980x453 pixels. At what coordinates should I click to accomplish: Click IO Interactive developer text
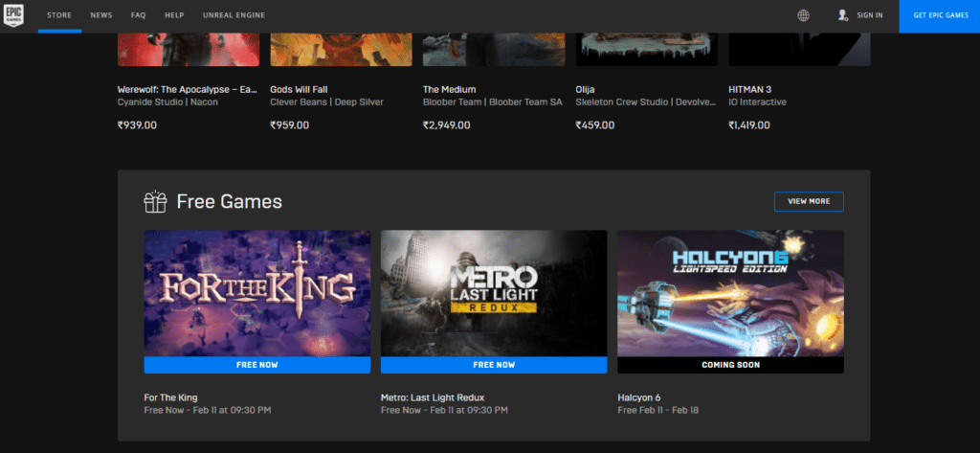(757, 102)
